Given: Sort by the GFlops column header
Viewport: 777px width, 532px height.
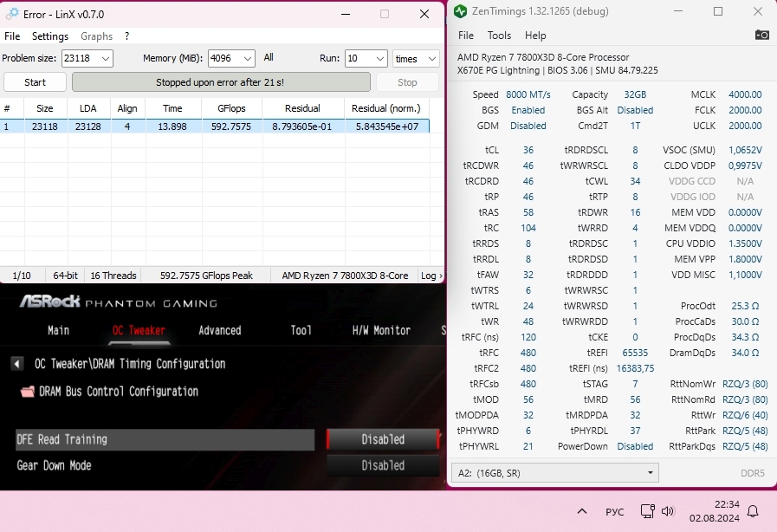Looking at the screenshot, I should (x=231, y=108).
